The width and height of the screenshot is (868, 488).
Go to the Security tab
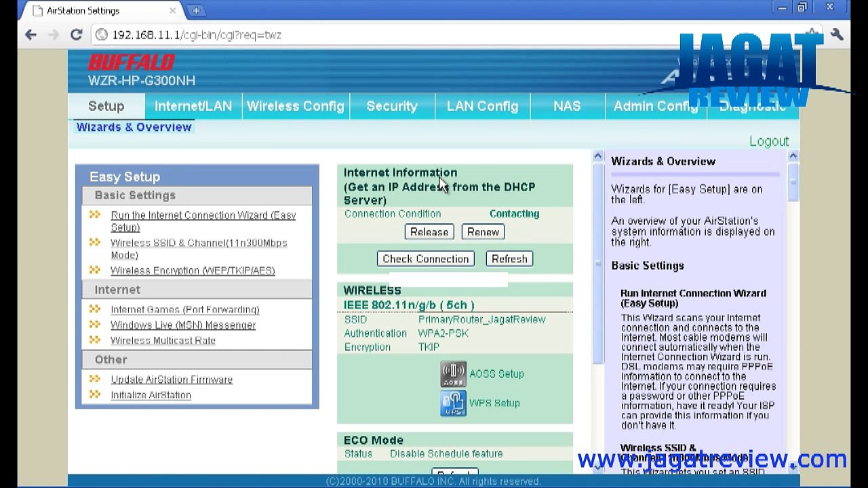(x=392, y=106)
